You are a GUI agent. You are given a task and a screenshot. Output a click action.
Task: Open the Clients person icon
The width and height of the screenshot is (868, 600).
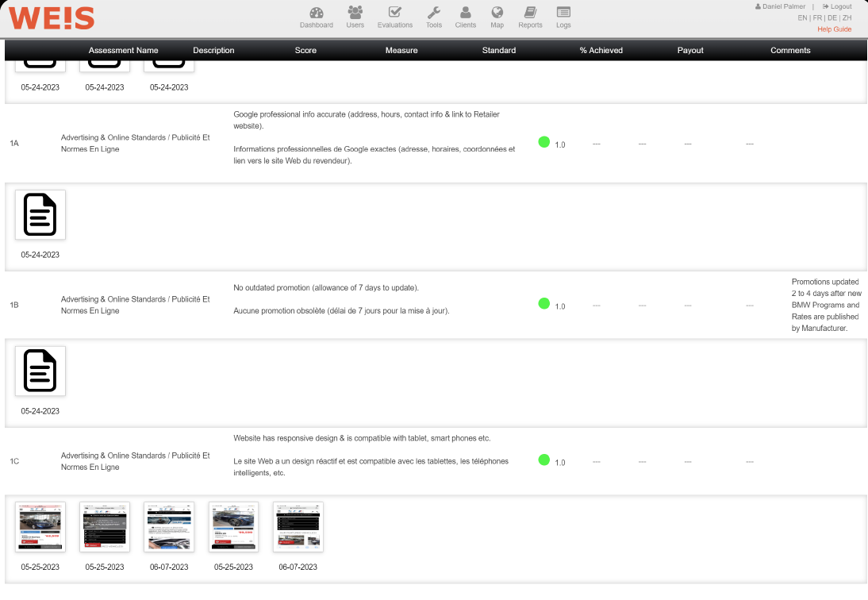pyautogui.click(x=466, y=13)
